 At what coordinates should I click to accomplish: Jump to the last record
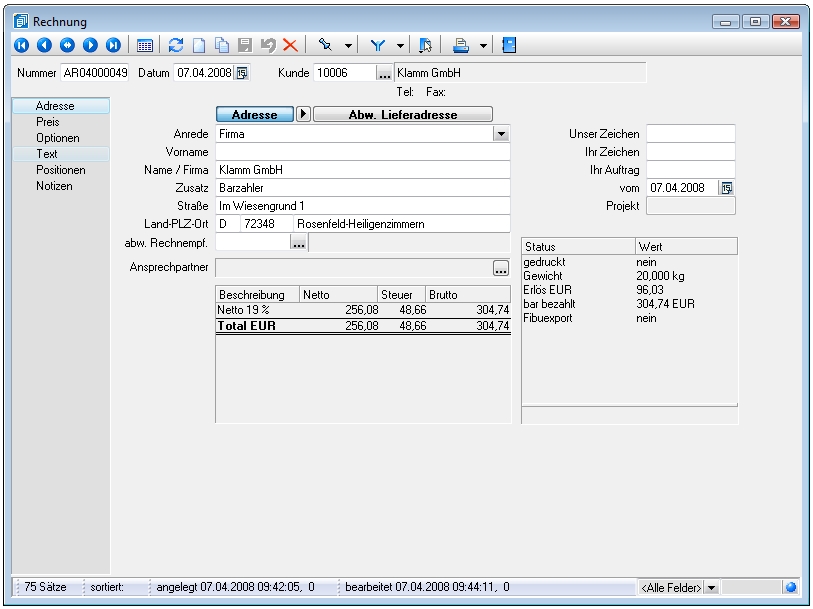(x=113, y=45)
